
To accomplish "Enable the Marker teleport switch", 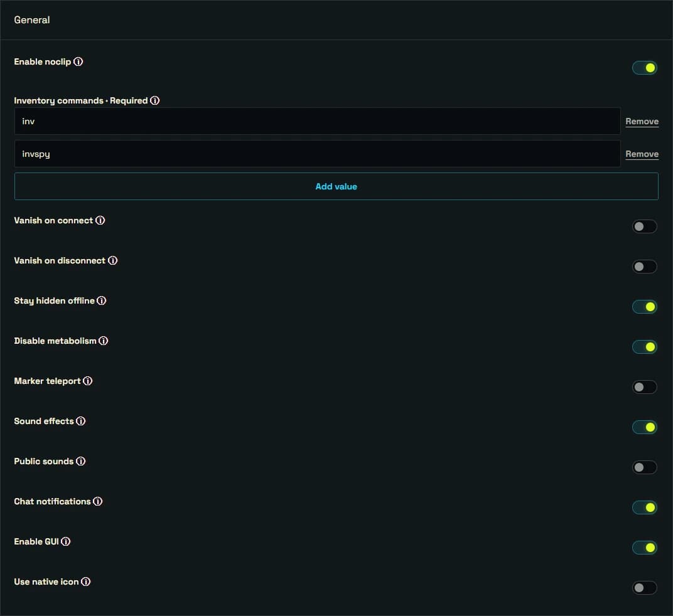I will pos(644,387).
